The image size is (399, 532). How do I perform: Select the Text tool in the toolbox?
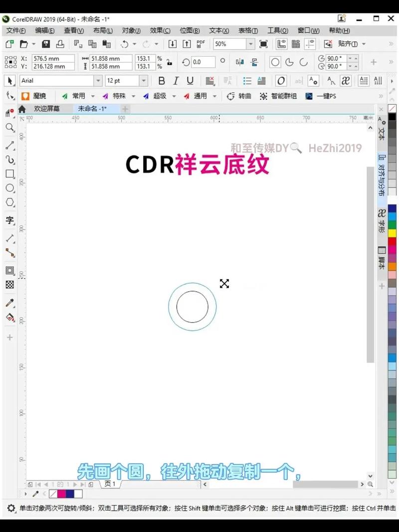(10, 220)
